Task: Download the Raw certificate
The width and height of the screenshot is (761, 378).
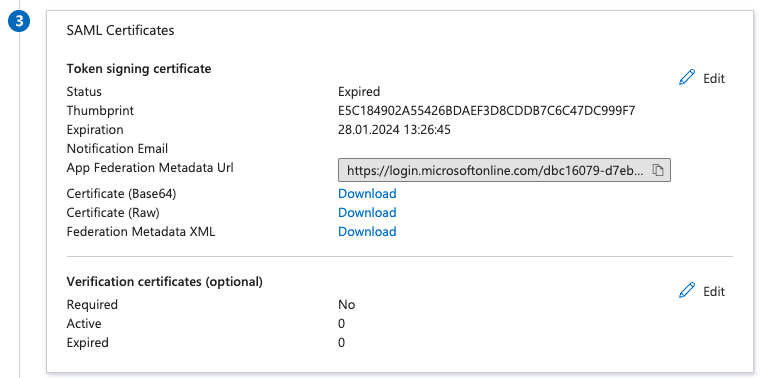Action: click(367, 213)
